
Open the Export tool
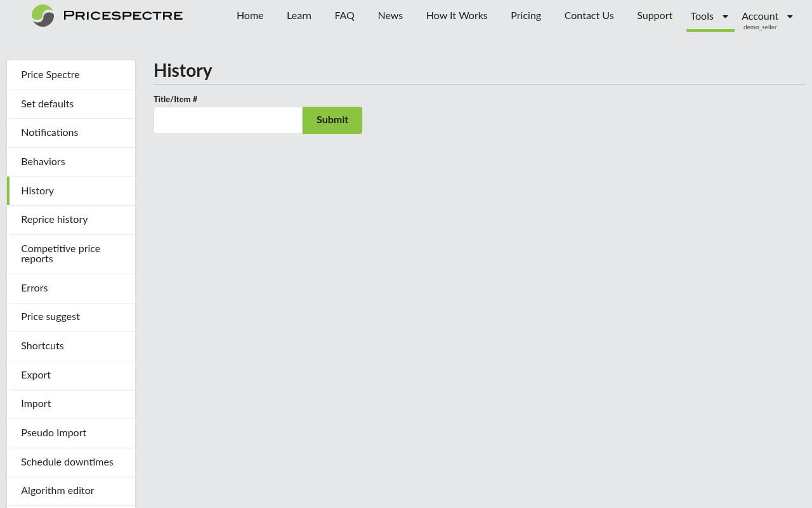tap(36, 375)
